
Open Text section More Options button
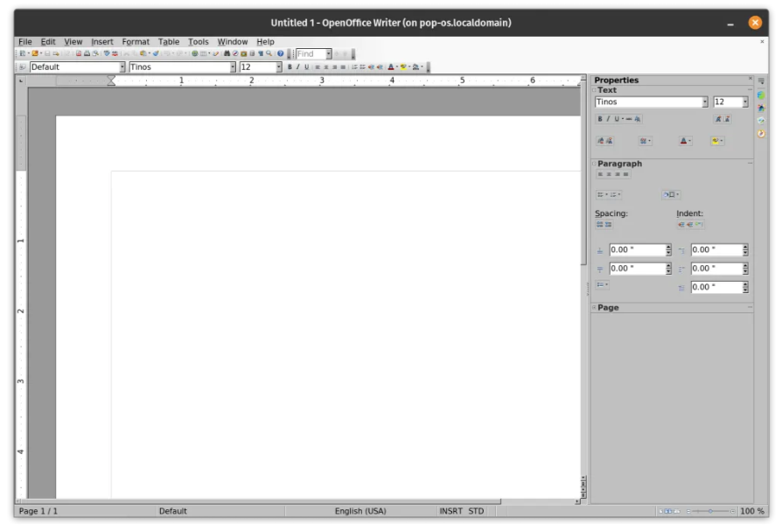pos(751,89)
